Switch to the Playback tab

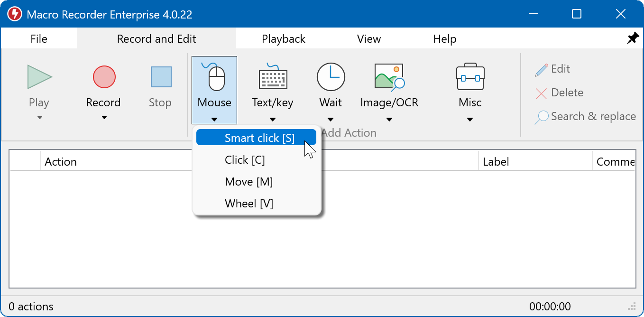[284, 38]
